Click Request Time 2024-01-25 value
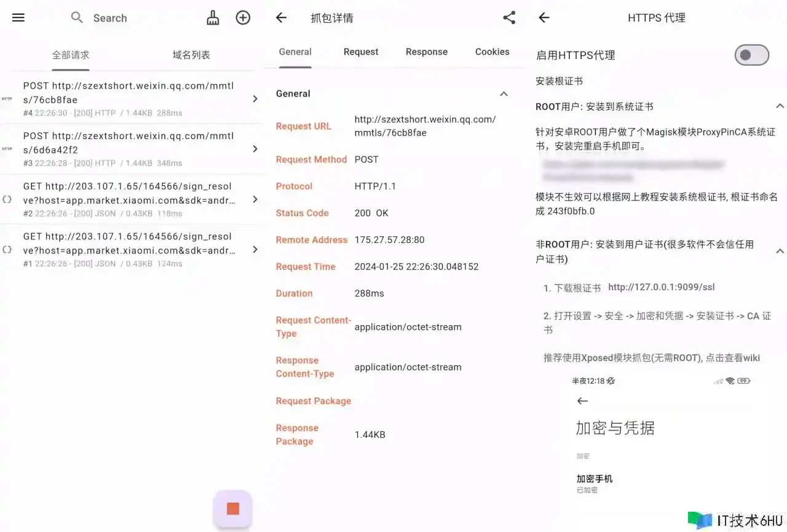787x532 pixels. [x=416, y=266]
